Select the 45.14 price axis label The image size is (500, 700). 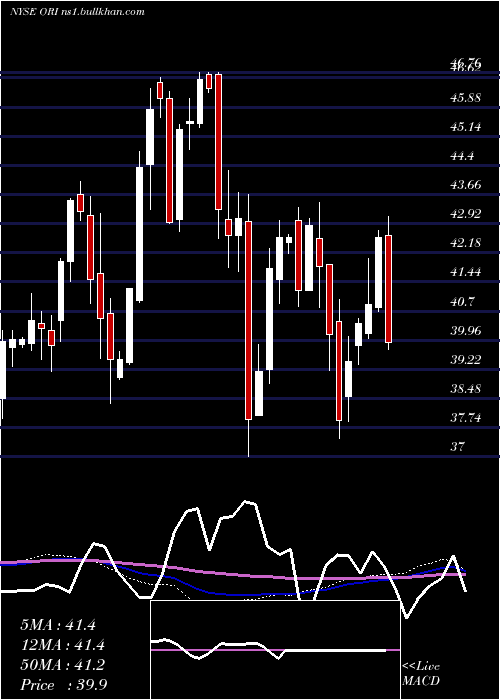(x=466, y=127)
